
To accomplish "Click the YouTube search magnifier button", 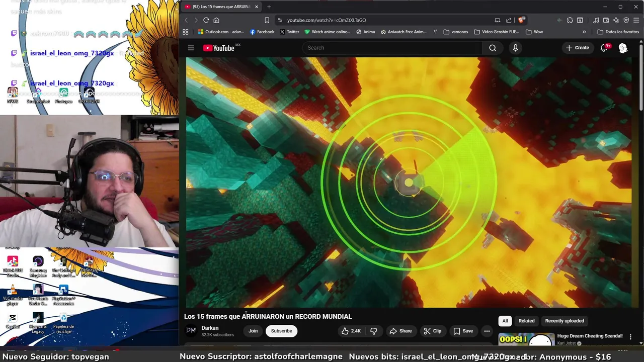I will (493, 48).
